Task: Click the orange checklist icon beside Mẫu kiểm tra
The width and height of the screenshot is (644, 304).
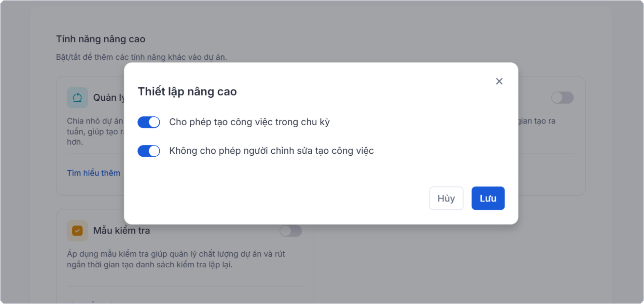Action: click(77, 231)
